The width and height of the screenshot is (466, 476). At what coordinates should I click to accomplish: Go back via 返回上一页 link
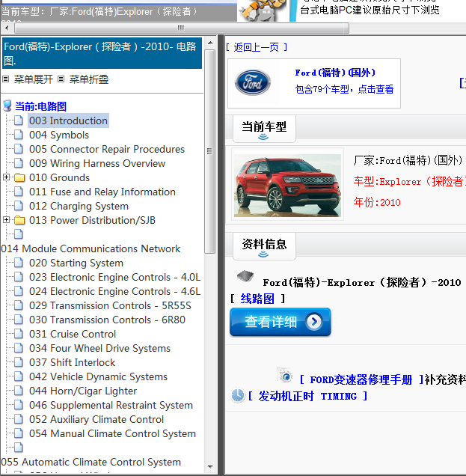(x=257, y=47)
